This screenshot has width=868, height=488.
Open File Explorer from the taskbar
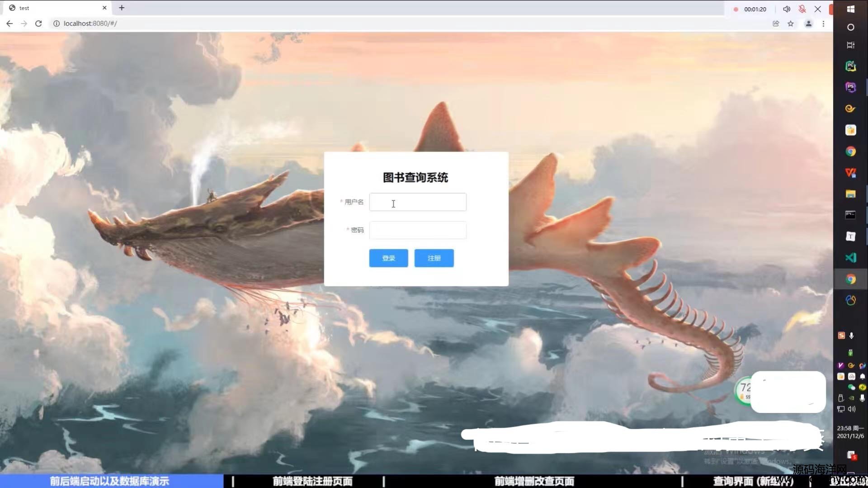coord(850,194)
